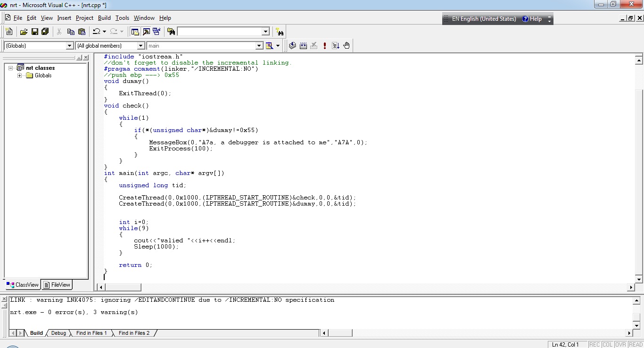Save the file with the floppy icon
644x348 pixels.
pyautogui.click(x=34, y=32)
